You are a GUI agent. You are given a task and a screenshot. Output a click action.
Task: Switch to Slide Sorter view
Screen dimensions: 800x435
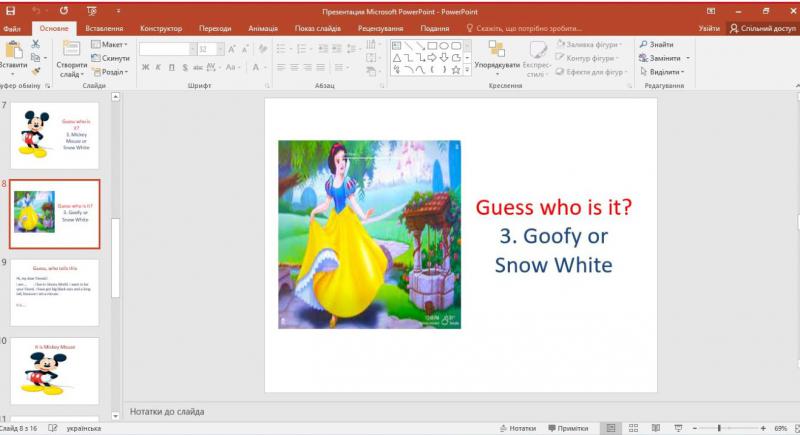[x=633, y=428]
